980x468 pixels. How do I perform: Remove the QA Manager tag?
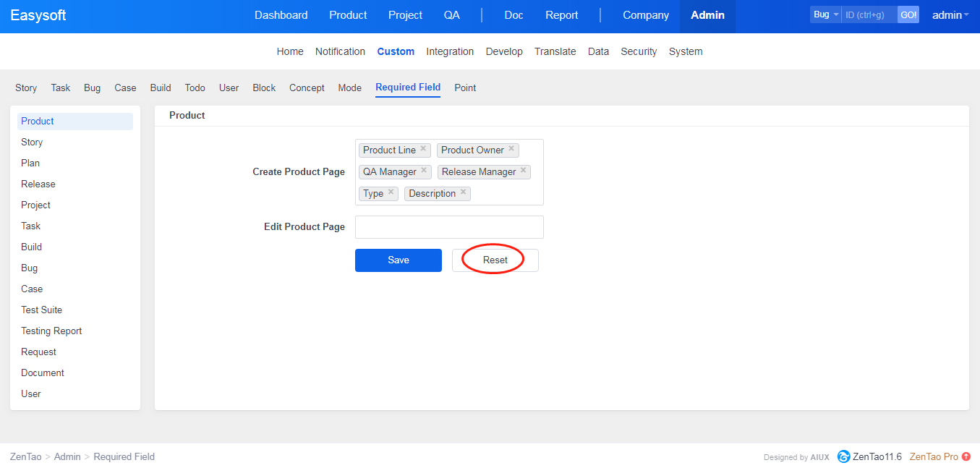pos(424,171)
